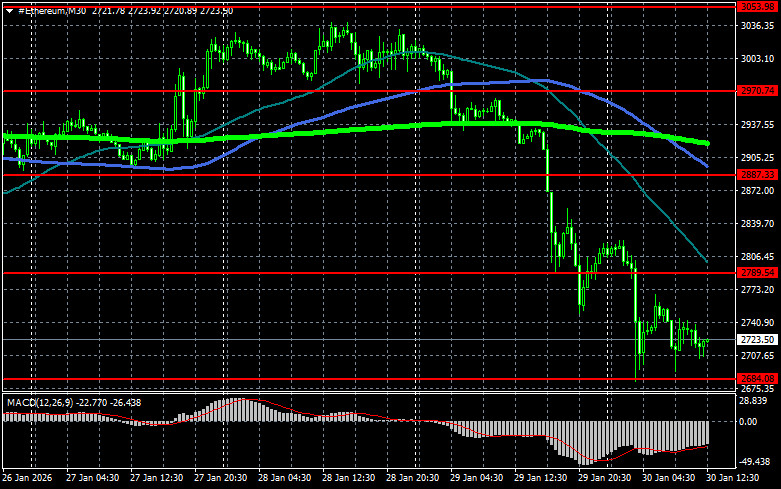The height and width of the screenshot is (489, 781).
Task: Select the 2887.33 red price level label
Action: 757,175
